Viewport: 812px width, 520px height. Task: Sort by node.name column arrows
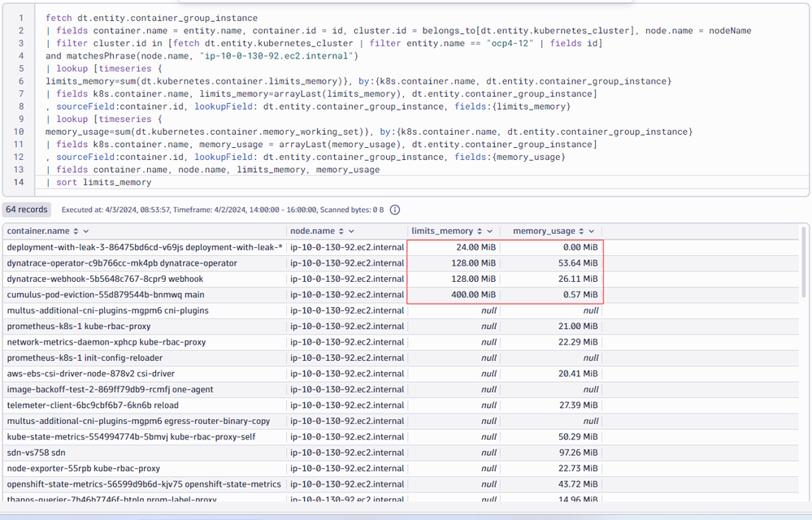point(341,232)
